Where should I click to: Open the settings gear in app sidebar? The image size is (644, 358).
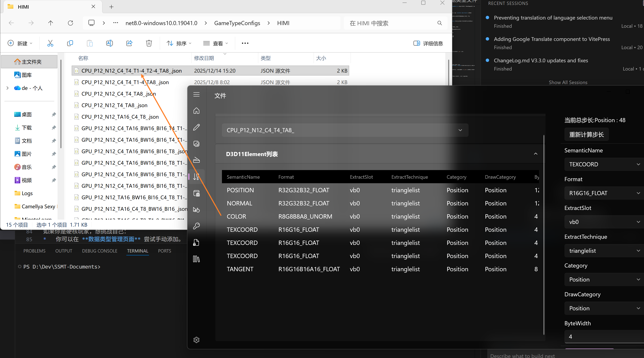tap(196, 340)
